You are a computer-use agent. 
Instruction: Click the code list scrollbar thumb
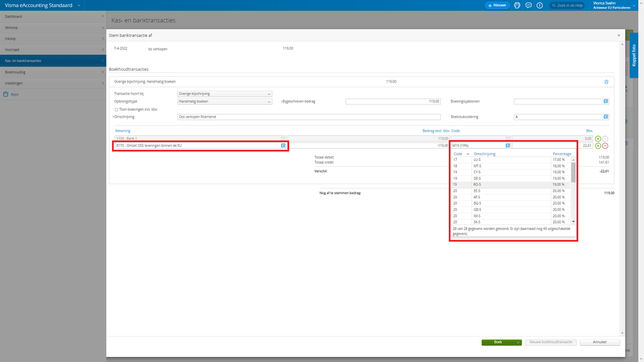click(573, 173)
